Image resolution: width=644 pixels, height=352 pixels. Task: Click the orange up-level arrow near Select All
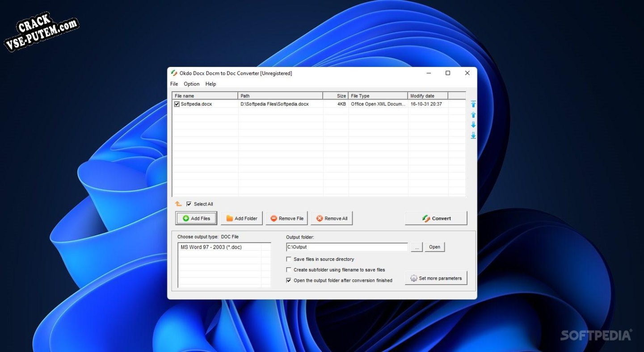pos(178,204)
